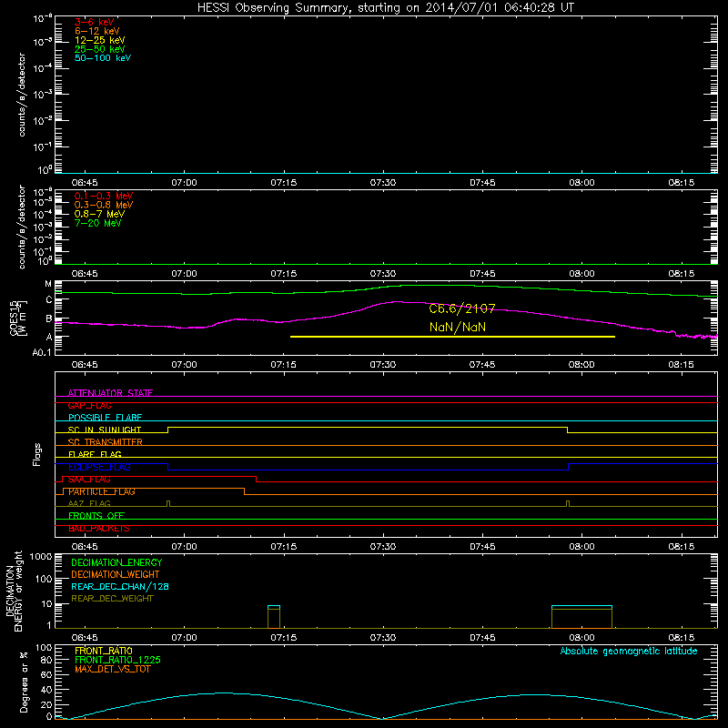Click the BAD_PACKETS flag label

point(99,529)
